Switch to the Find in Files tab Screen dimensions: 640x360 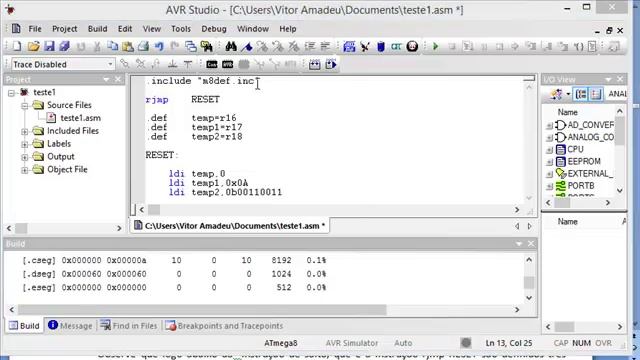(x=129, y=326)
